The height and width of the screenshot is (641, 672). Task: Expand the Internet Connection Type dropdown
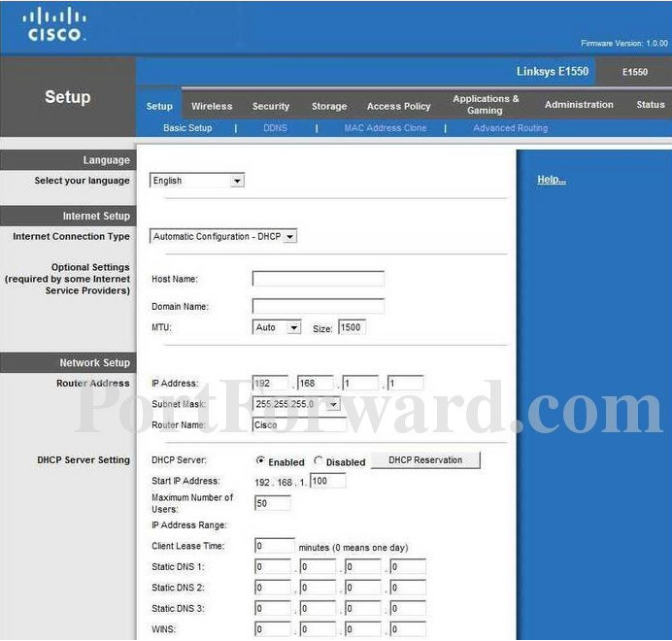click(x=222, y=236)
